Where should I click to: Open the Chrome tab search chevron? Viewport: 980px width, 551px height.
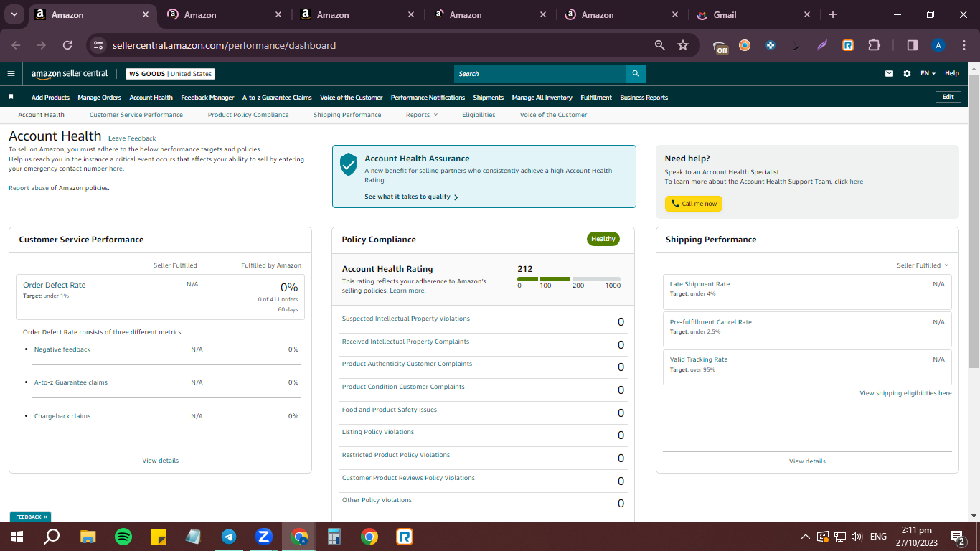coord(14,14)
